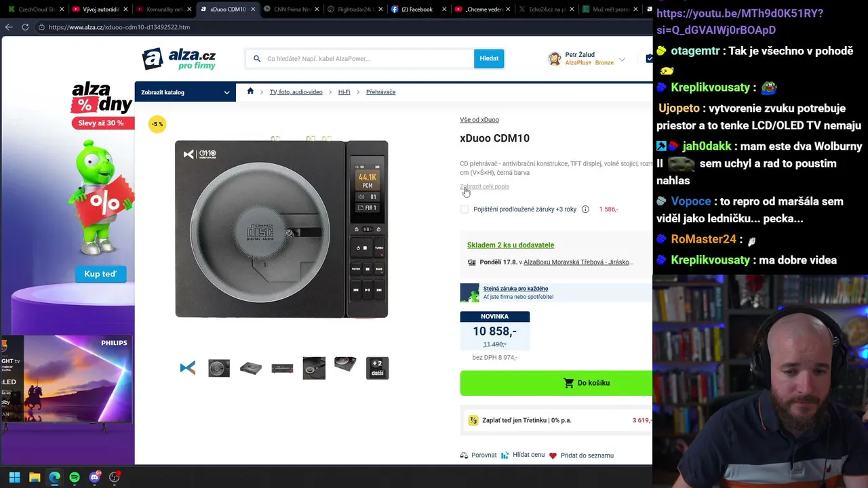868x488 pixels.
Task: Close the xDuoo CDM10 tab
Action: pos(253,9)
